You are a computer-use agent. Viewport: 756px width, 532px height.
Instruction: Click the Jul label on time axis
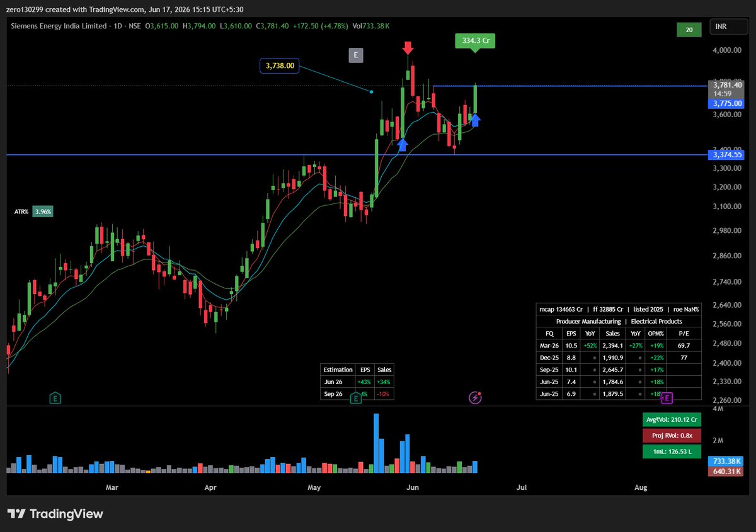coord(521,487)
